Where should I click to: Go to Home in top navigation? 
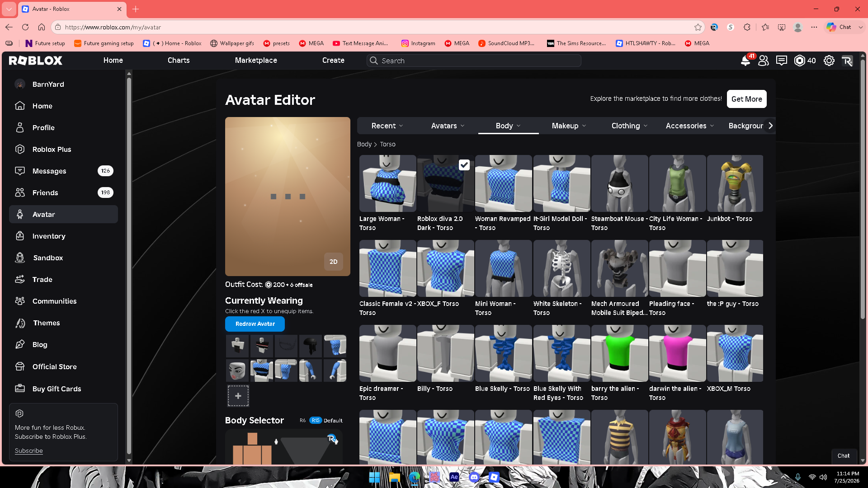point(113,61)
